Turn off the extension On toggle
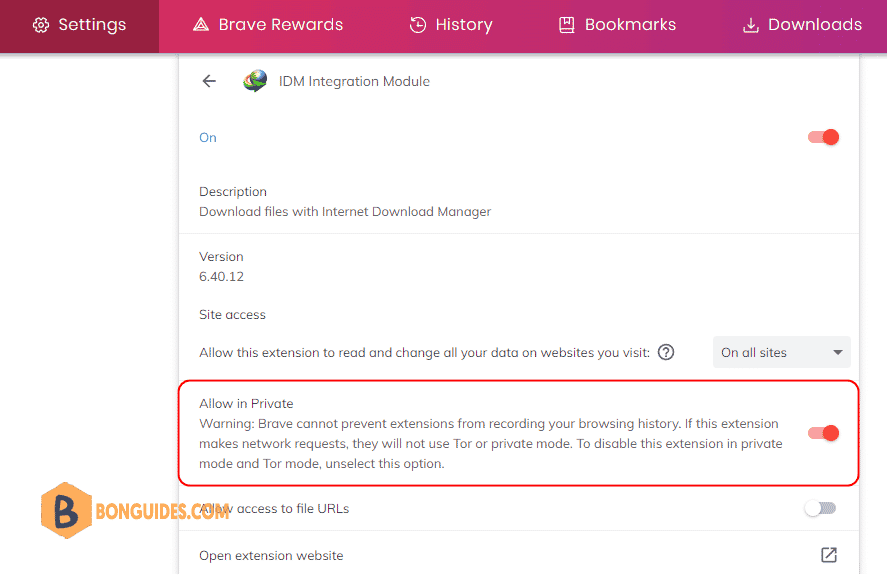The width and height of the screenshot is (887, 576). [823, 137]
